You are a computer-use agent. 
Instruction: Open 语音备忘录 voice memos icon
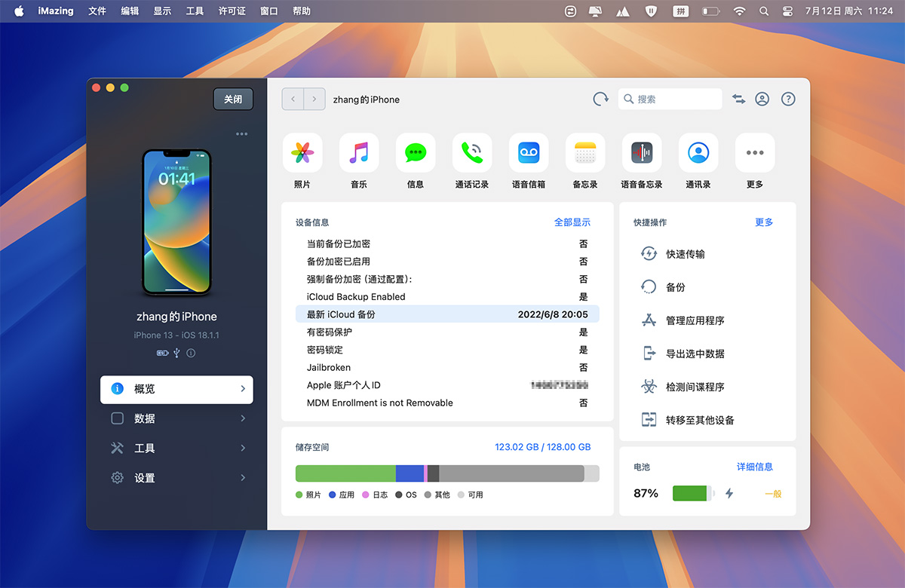click(642, 152)
